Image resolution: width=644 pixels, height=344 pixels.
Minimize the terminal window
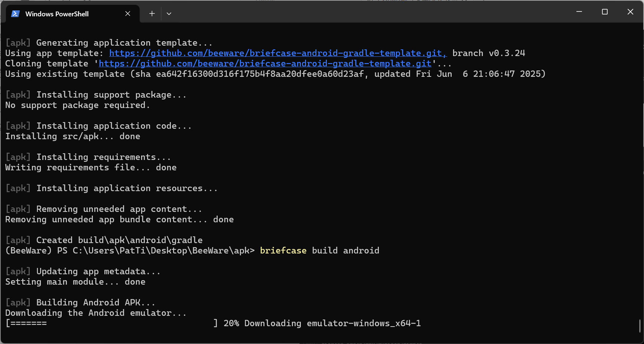579,12
